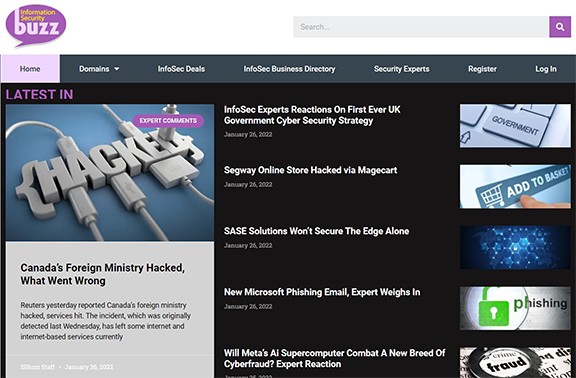Screen dimensions: 576x378
Task: Open UK Government Cyber Security Strategy article
Action: pos(312,115)
